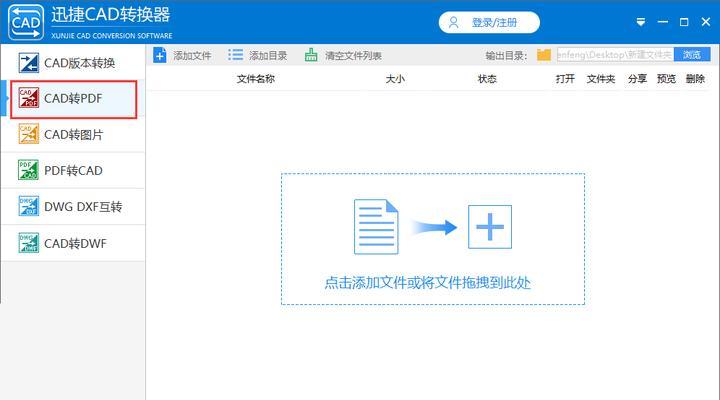The image size is (720, 400).
Task: Click 点击添加文件或将文件拖拽到此处 link
Action: [428, 283]
